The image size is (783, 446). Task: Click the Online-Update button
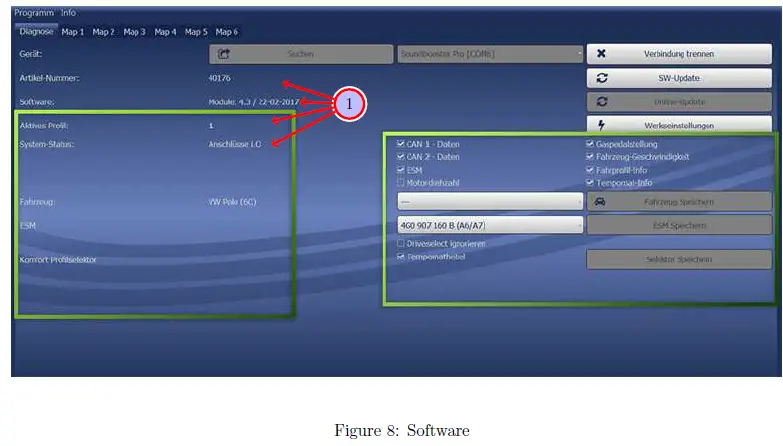679,102
